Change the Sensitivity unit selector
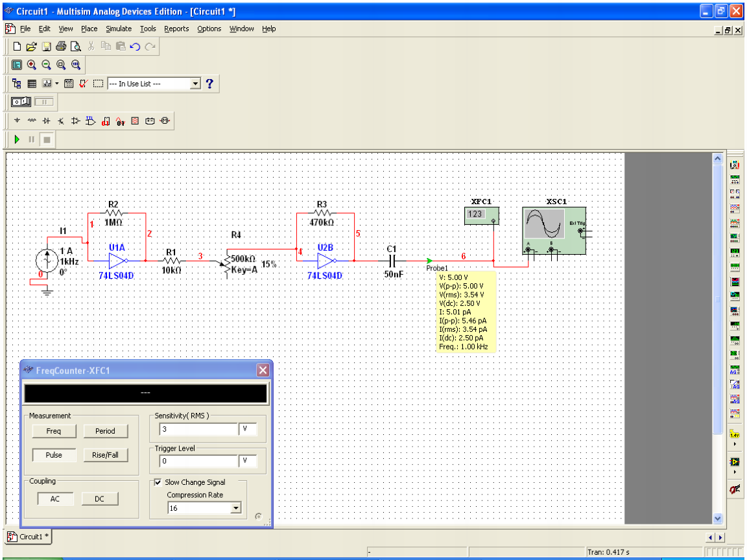747x560 pixels. (247, 429)
